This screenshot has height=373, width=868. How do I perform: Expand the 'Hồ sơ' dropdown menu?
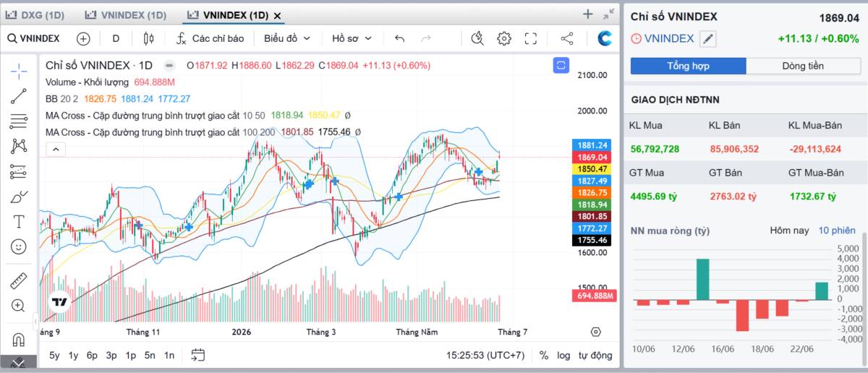tap(352, 38)
